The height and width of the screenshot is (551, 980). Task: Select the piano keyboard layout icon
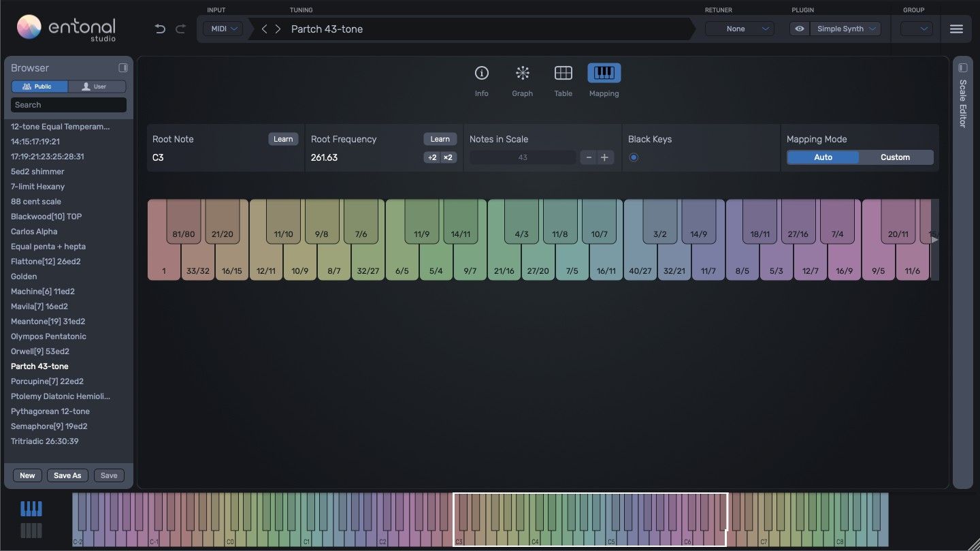31,509
